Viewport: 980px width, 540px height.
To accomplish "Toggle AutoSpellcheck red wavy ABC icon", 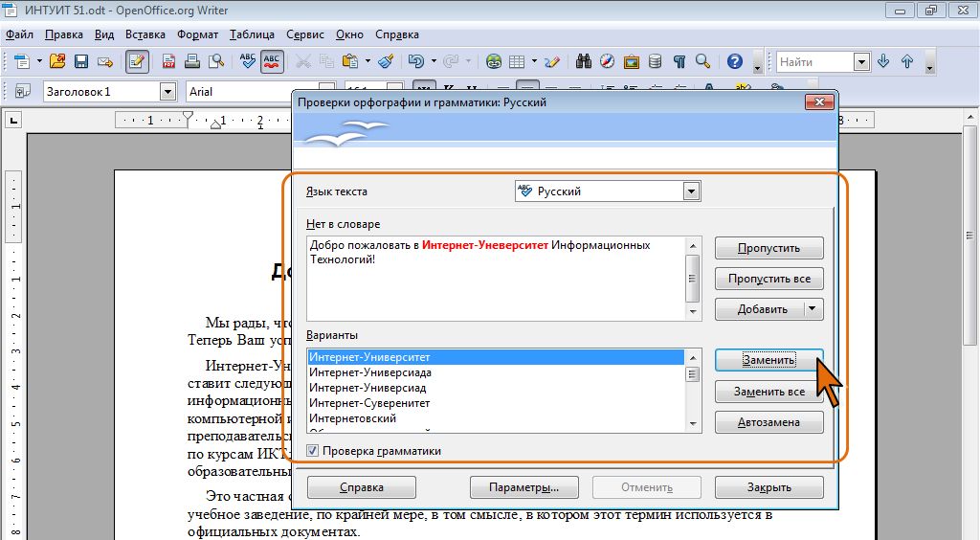I will 272,61.
